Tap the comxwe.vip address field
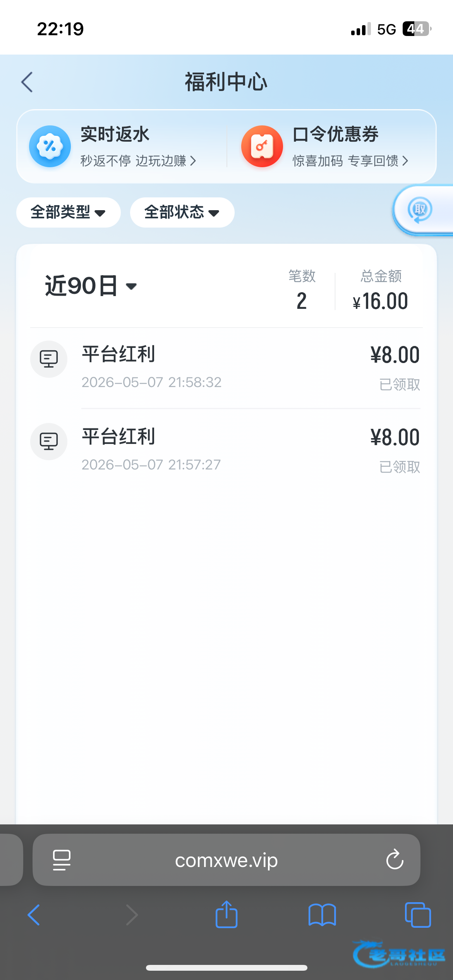The height and width of the screenshot is (980, 453). pos(226,860)
